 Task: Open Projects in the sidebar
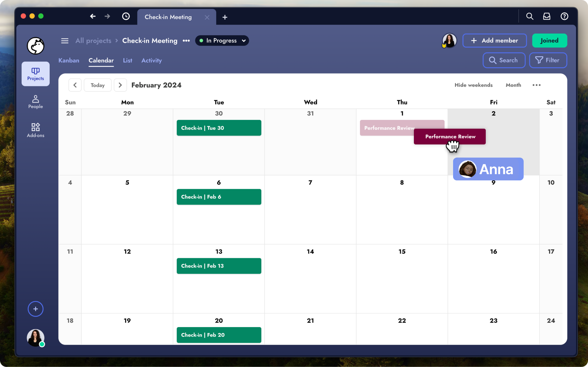pyautogui.click(x=36, y=74)
